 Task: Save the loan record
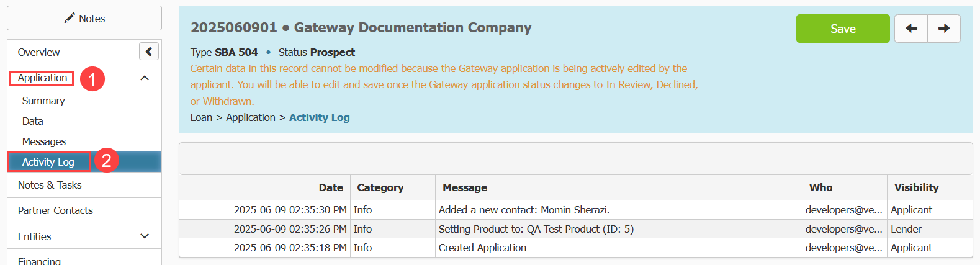tap(843, 29)
